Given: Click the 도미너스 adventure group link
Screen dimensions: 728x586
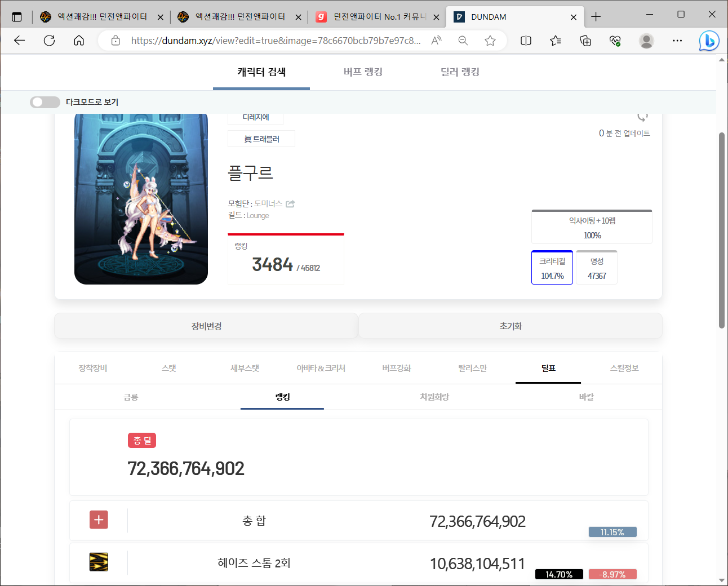Looking at the screenshot, I should (268, 203).
